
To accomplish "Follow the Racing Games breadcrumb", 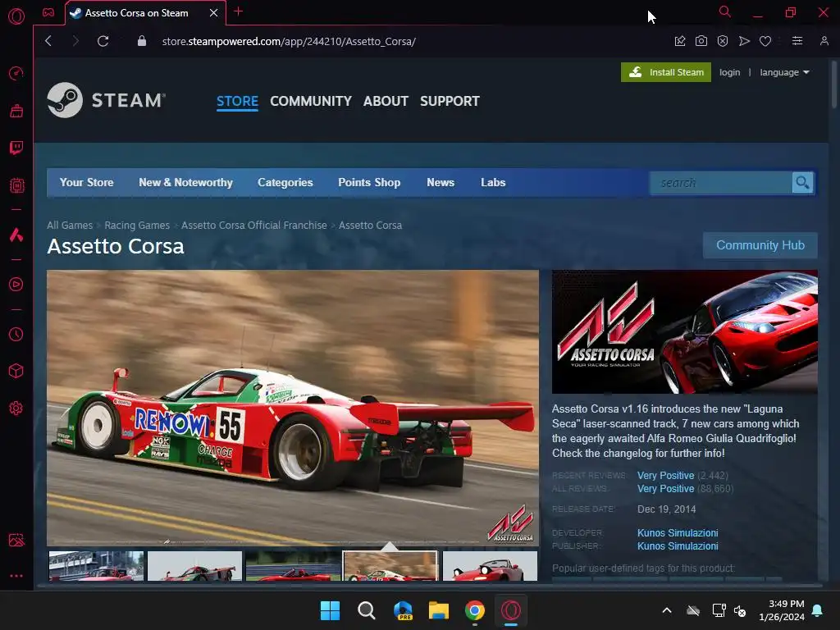I will pyautogui.click(x=137, y=226).
